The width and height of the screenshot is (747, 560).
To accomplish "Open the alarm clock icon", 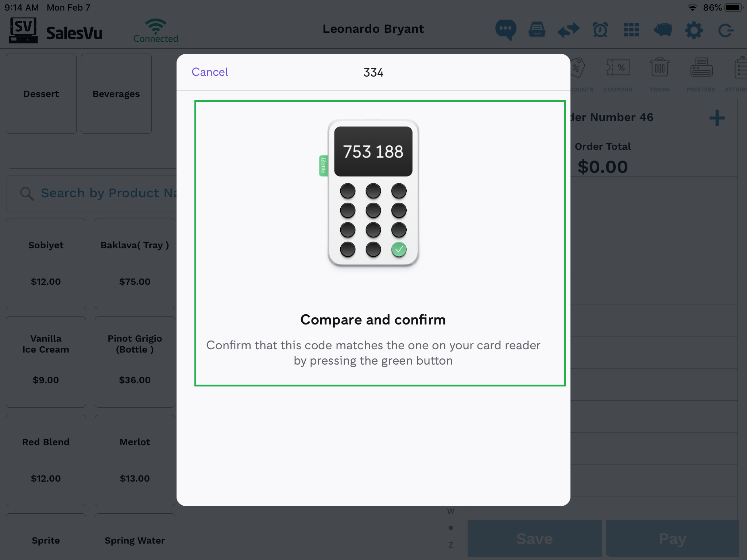I will [x=600, y=30].
